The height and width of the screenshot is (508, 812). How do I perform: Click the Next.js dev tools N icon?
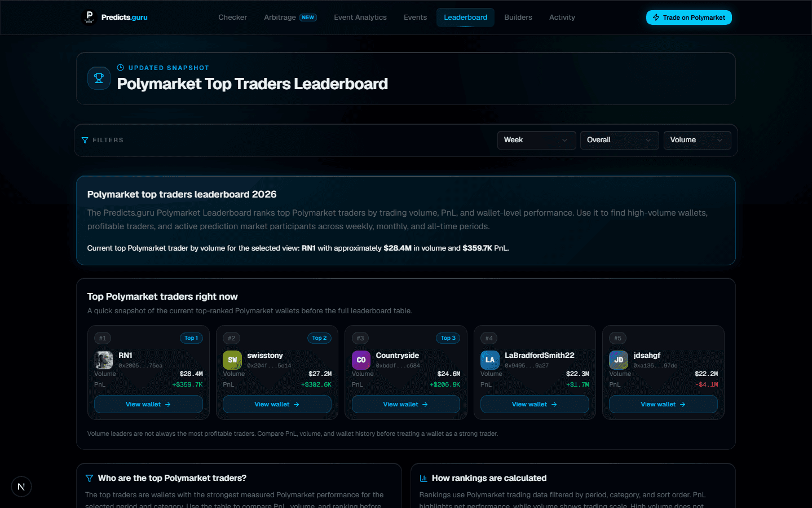coord(21,487)
